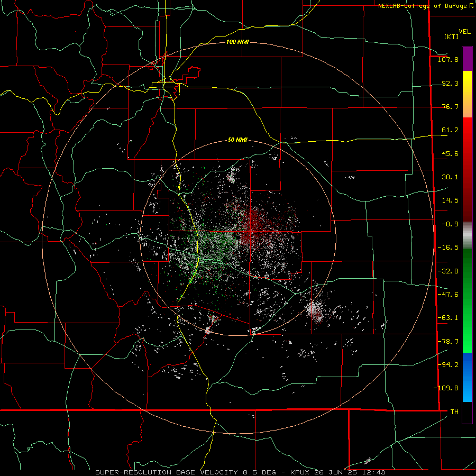Viewport: 476px width, 476px height.
Task: Click the KPUX 26 JUN 25 12:48 timestamp
Action: click(x=338, y=472)
